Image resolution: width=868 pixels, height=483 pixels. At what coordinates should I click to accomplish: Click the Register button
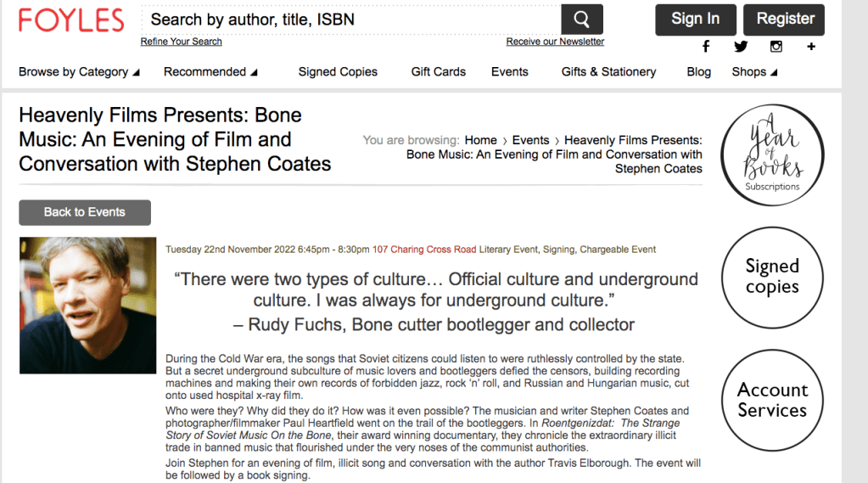(x=785, y=20)
